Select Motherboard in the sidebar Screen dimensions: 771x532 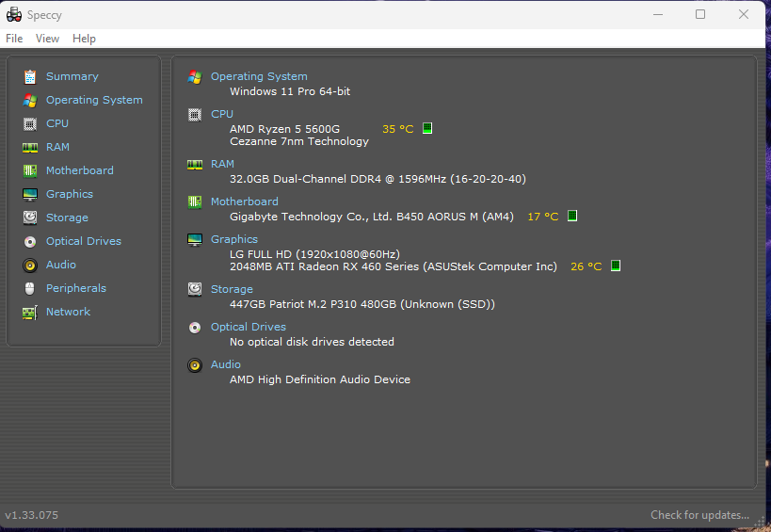click(80, 171)
